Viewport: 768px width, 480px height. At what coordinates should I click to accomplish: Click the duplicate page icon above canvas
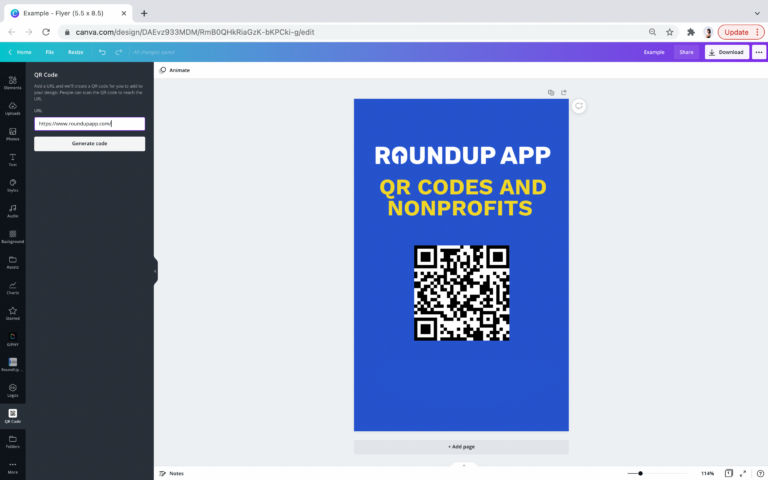click(551, 93)
